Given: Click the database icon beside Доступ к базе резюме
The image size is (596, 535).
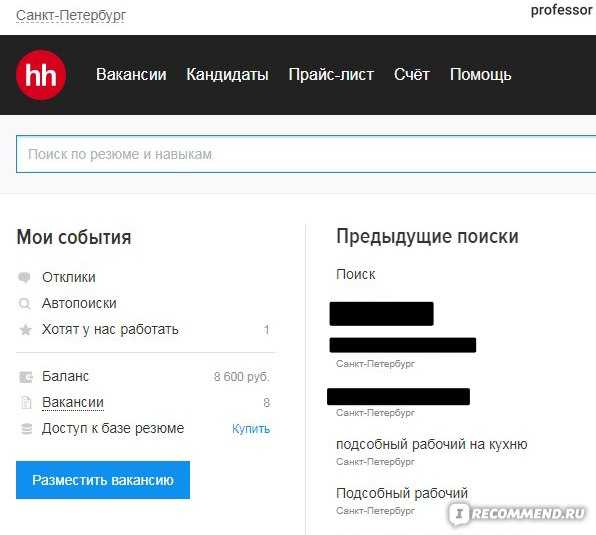Looking at the screenshot, I should 26,429.
